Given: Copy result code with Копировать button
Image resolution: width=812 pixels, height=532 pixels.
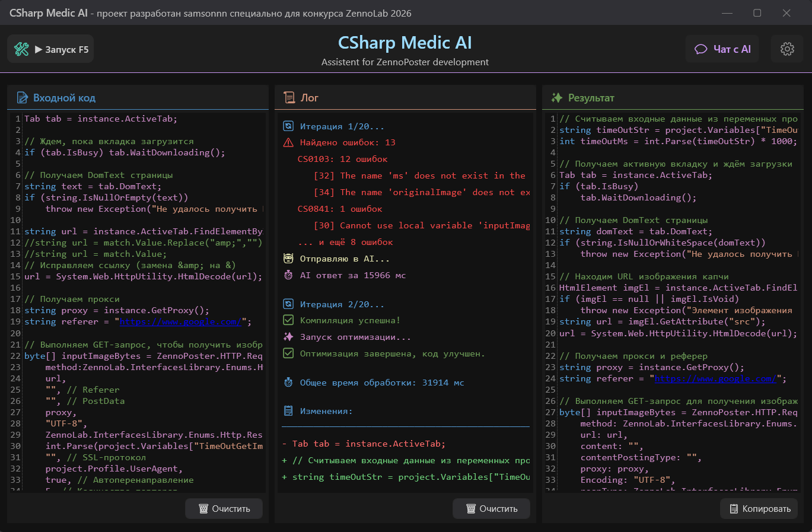Looking at the screenshot, I should 759,508.
